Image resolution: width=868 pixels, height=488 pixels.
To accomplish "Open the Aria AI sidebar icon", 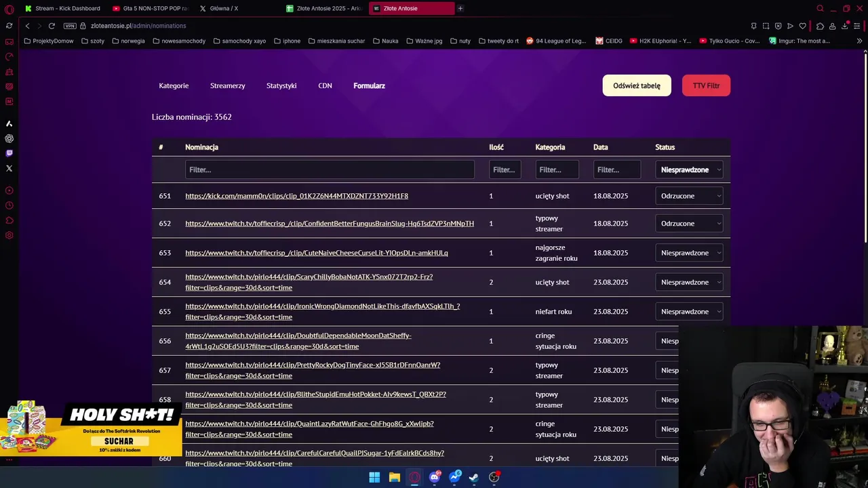I will coord(9,123).
